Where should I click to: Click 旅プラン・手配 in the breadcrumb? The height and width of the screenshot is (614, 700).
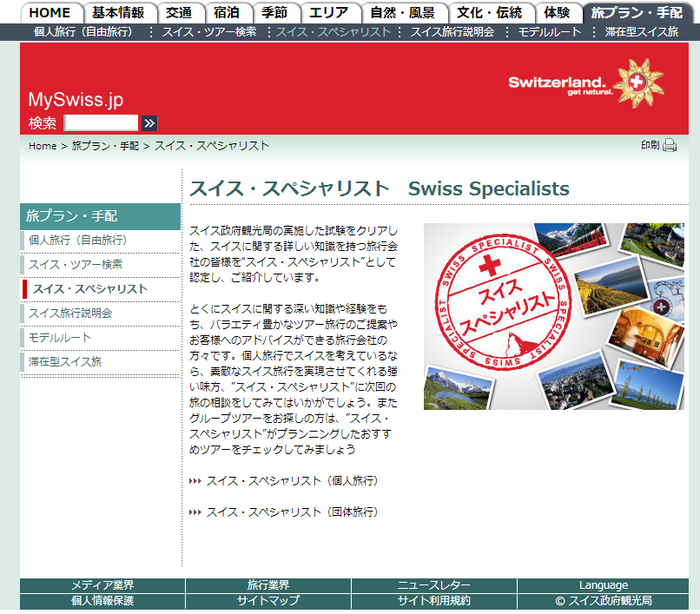105,146
